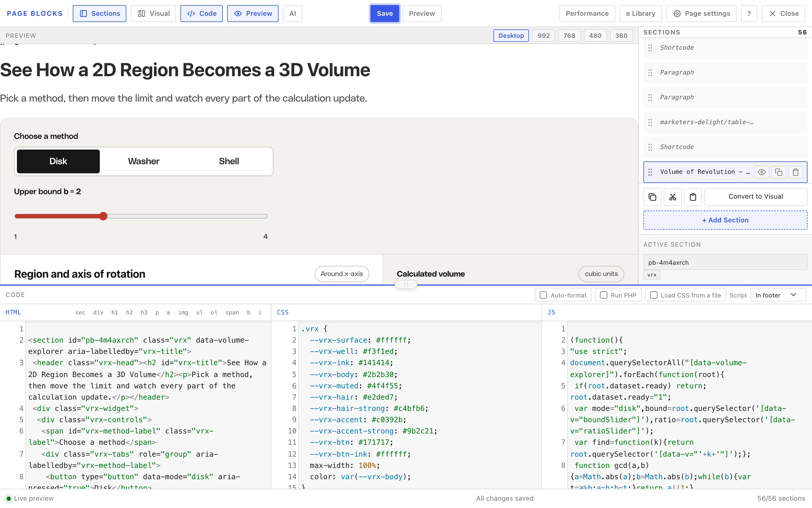Open the Performance panel
The width and height of the screenshot is (812, 508).
point(587,14)
